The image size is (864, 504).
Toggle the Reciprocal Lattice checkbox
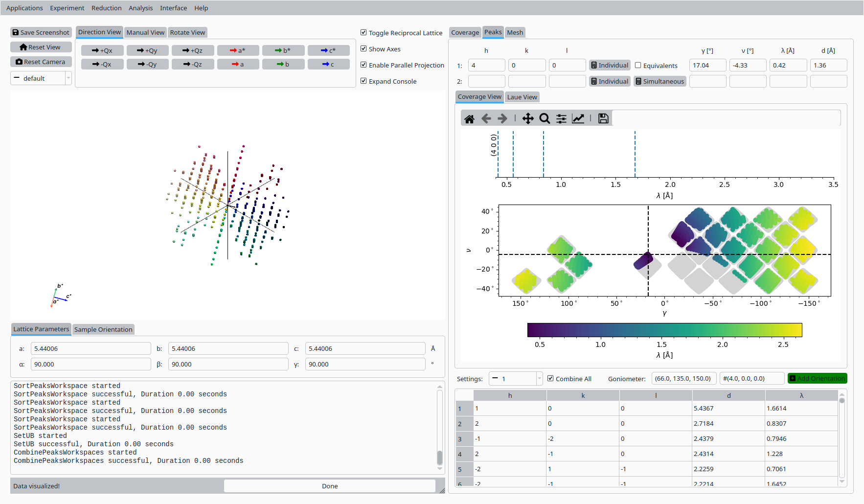coord(364,33)
